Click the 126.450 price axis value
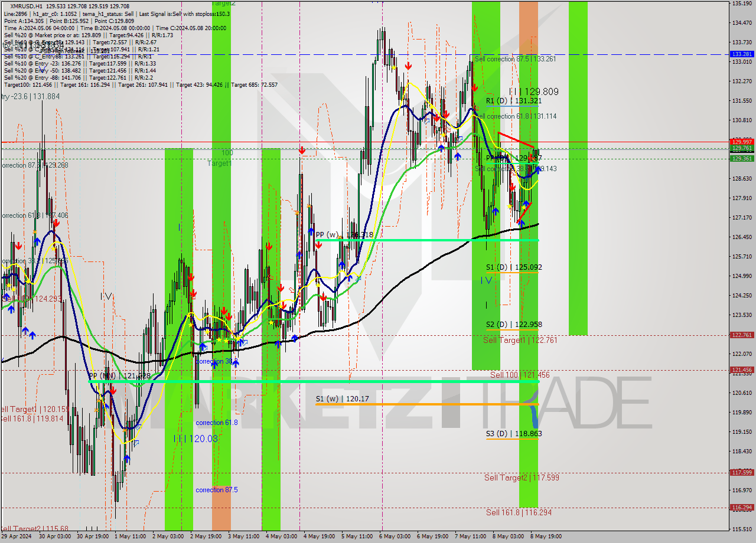Viewport: 756px width, 543px height. (742, 237)
